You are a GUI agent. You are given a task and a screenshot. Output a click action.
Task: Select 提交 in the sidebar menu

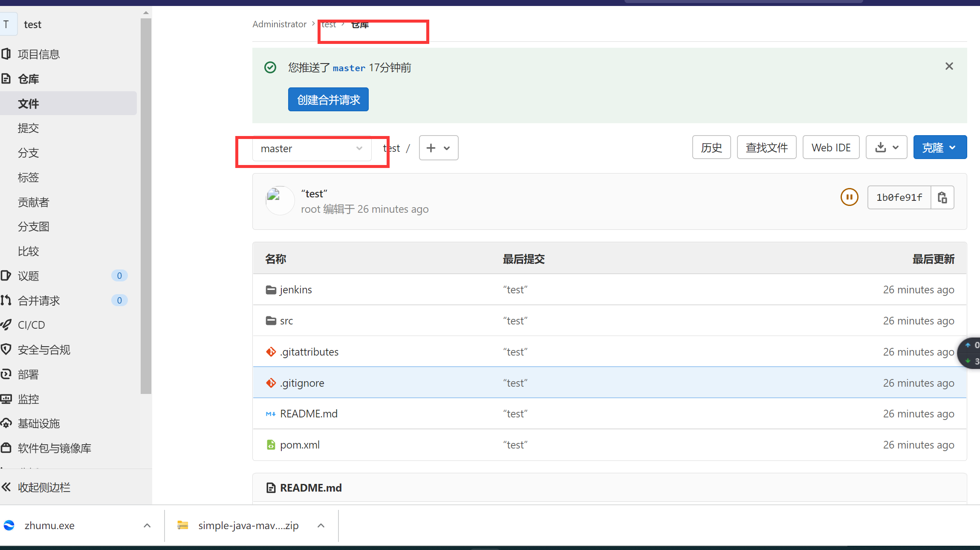[x=28, y=128]
